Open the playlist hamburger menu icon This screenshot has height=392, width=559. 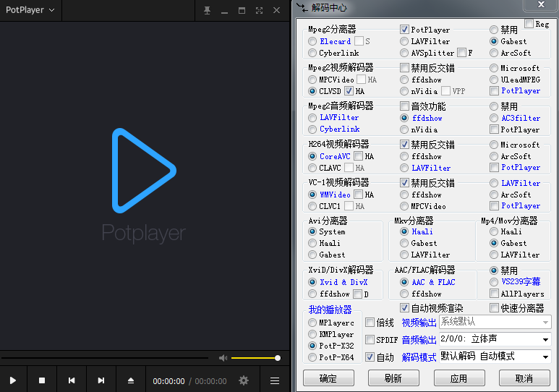click(x=275, y=381)
